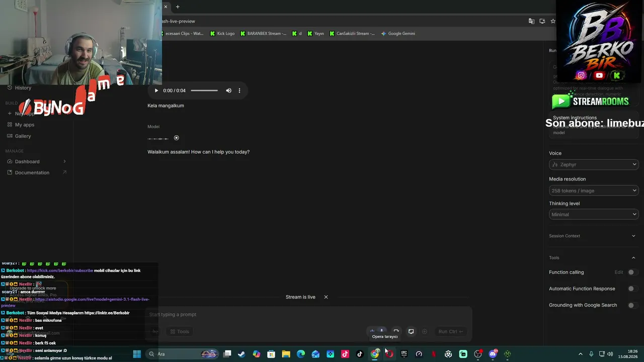Play the 0:04 audio clip
This screenshot has width=644, height=362.
(x=156, y=90)
